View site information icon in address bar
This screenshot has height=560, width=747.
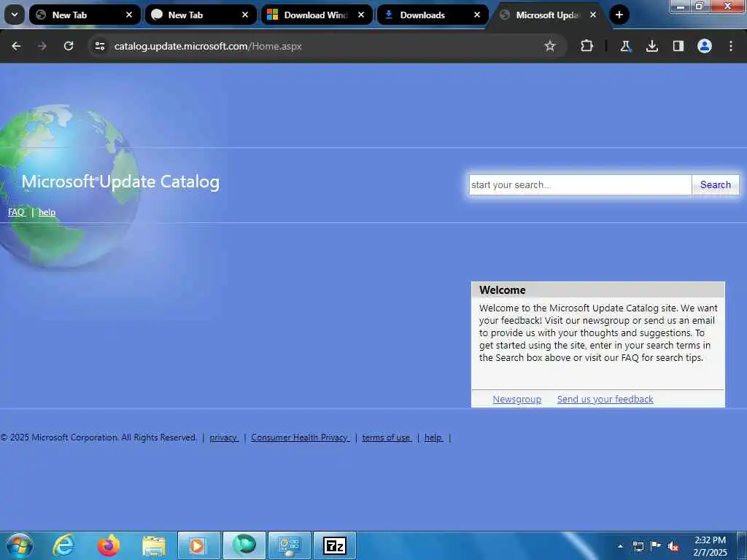[x=99, y=46]
